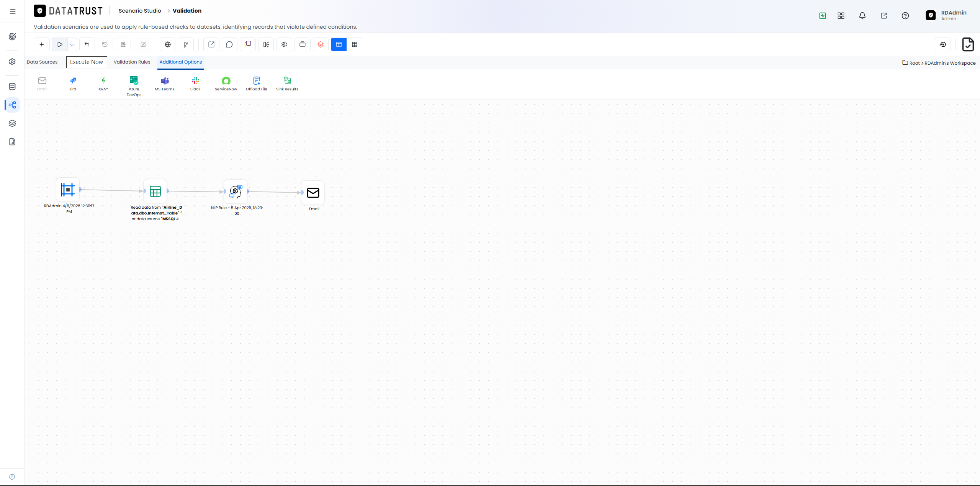980x486 pixels.
Task: Click the restore history icon at right
Action: click(943, 44)
